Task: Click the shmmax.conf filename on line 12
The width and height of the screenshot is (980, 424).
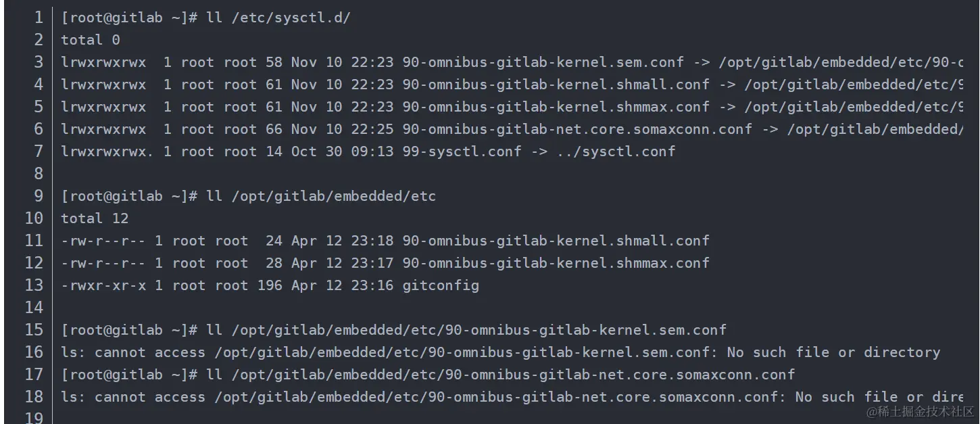Action: point(556,263)
